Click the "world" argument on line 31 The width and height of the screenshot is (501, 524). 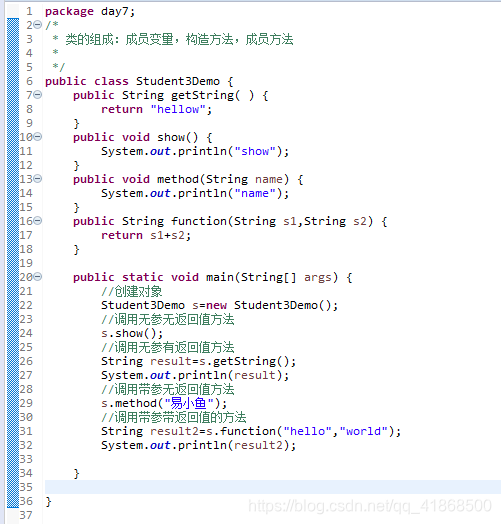[364, 431]
